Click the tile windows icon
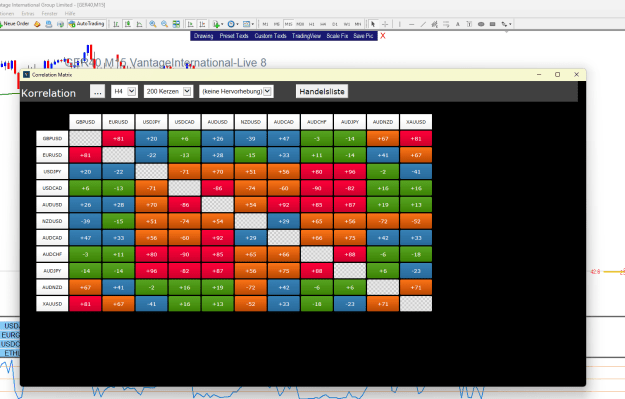Viewport: 625px width, 399px height. tap(176, 24)
